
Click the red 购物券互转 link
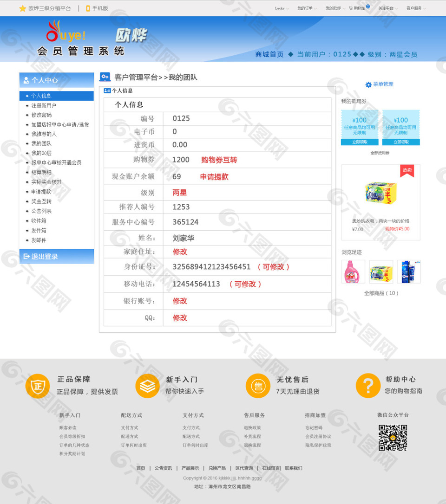point(219,160)
